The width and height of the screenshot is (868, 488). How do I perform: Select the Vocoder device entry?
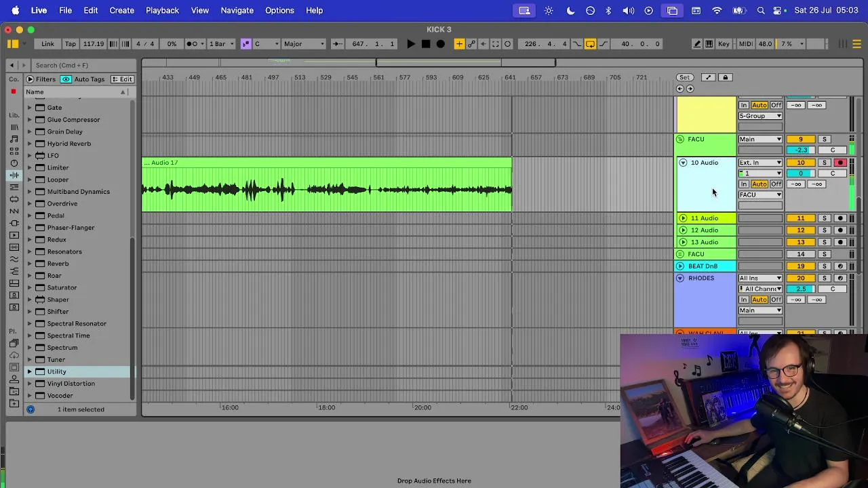click(x=60, y=396)
